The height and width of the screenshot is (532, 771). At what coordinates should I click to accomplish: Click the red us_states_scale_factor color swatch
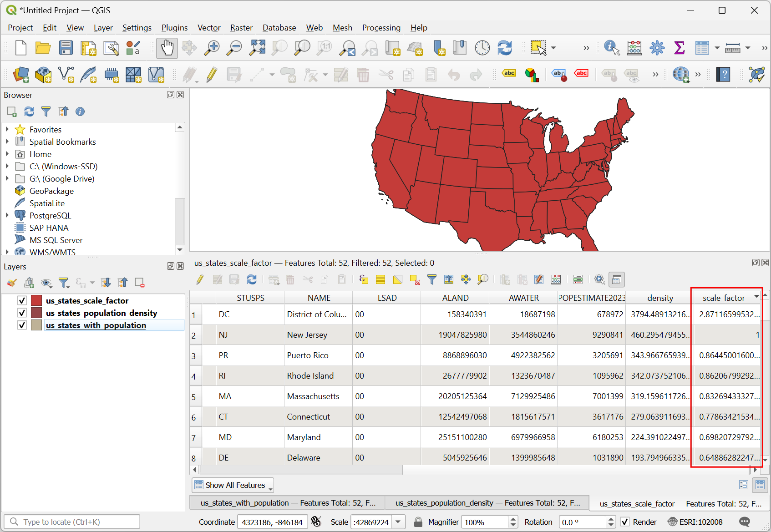36,300
